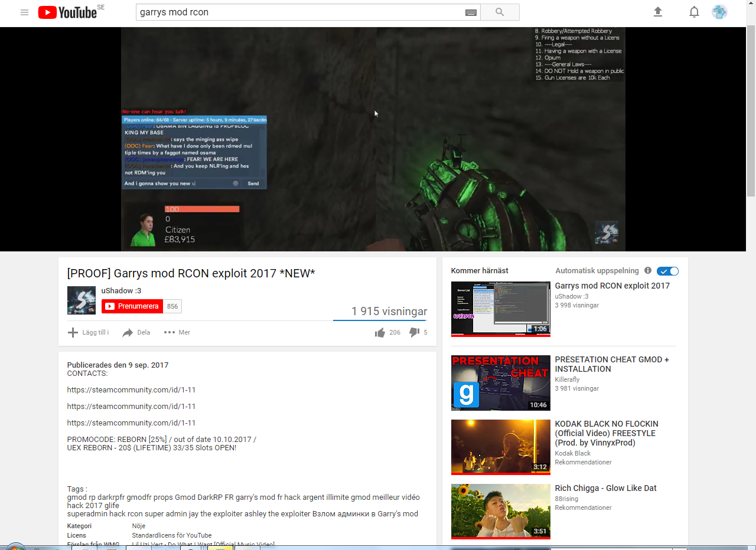Open 'KODAK BLACK NO FLOCKIN' video title
The image size is (756, 550).
click(607, 433)
